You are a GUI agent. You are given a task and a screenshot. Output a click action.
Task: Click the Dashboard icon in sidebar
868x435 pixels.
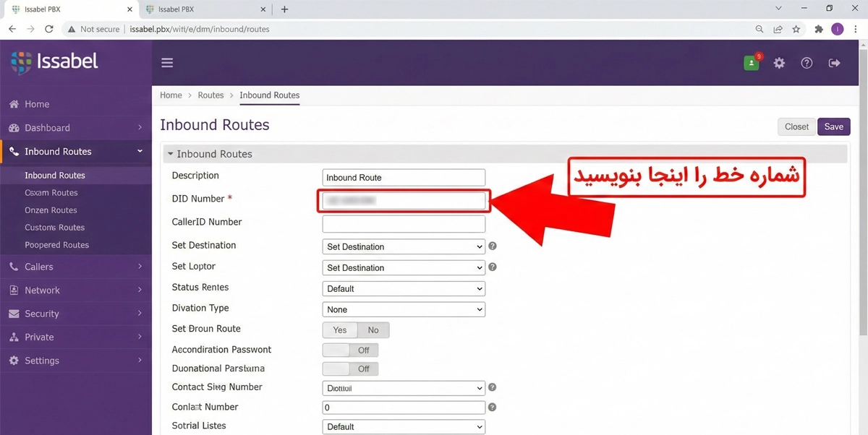pos(14,128)
